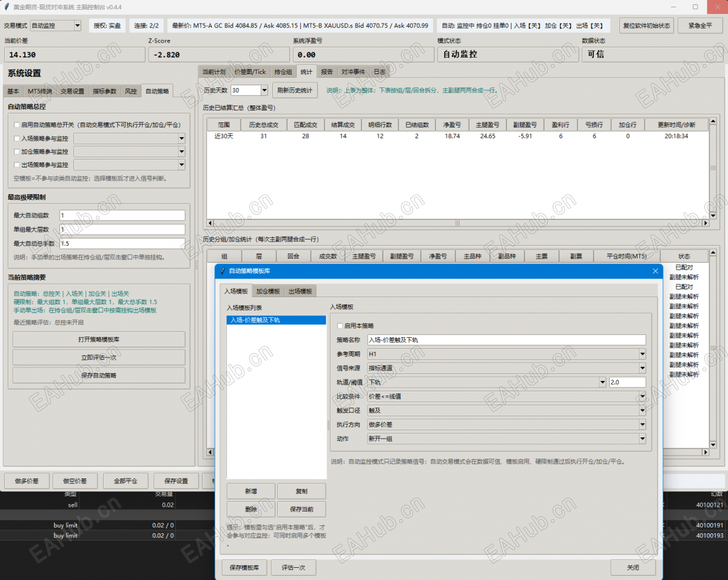Open the dropdown beside 入场策略参与监控
The height and width of the screenshot is (580, 728).
pos(129,138)
